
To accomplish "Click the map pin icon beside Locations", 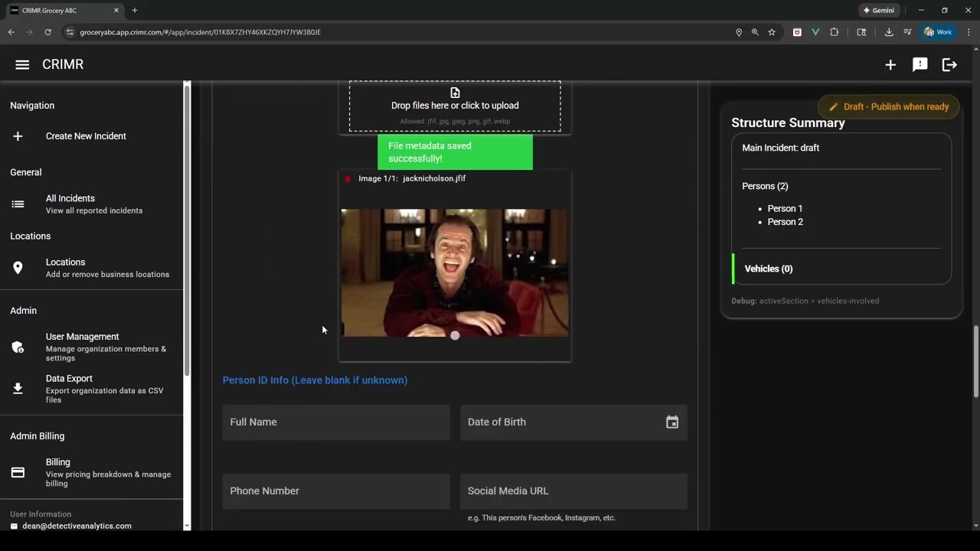I will tap(18, 268).
